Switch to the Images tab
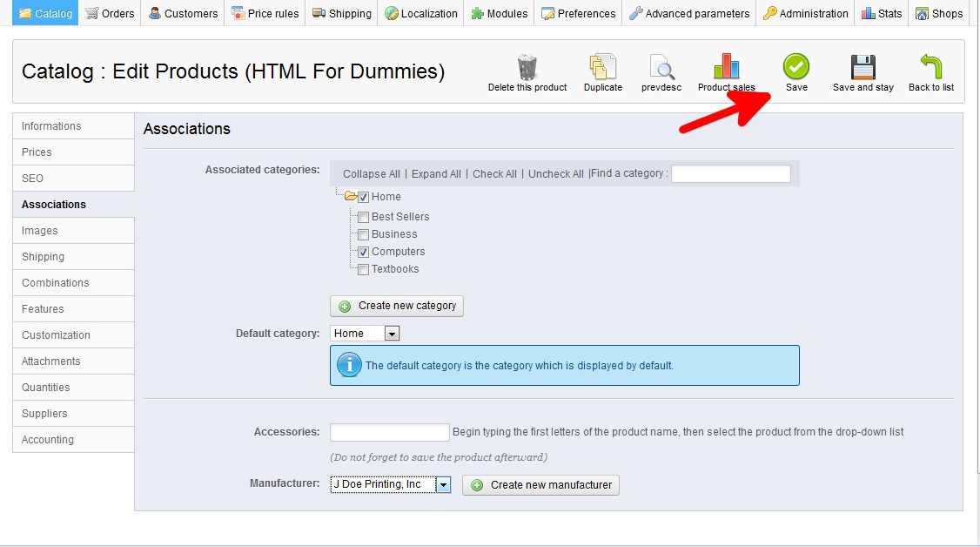Screen dimensions: 980x547 pyautogui.click(x=73, y=231)
